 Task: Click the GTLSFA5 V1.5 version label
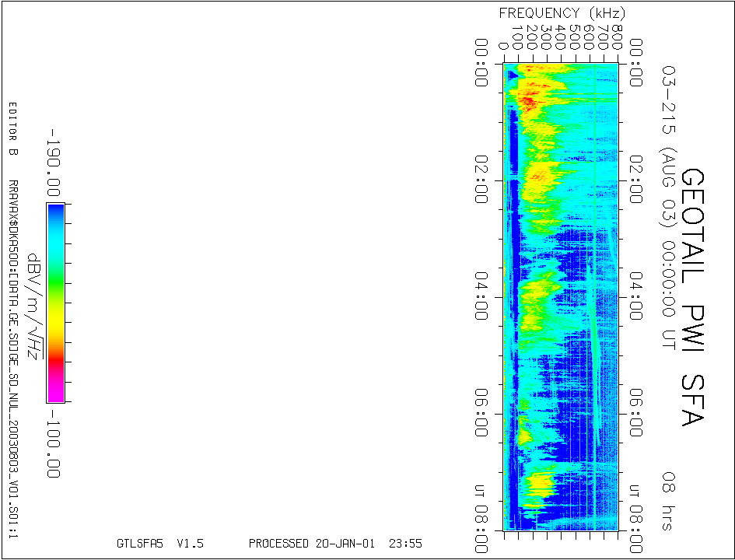tap(159, 544)
